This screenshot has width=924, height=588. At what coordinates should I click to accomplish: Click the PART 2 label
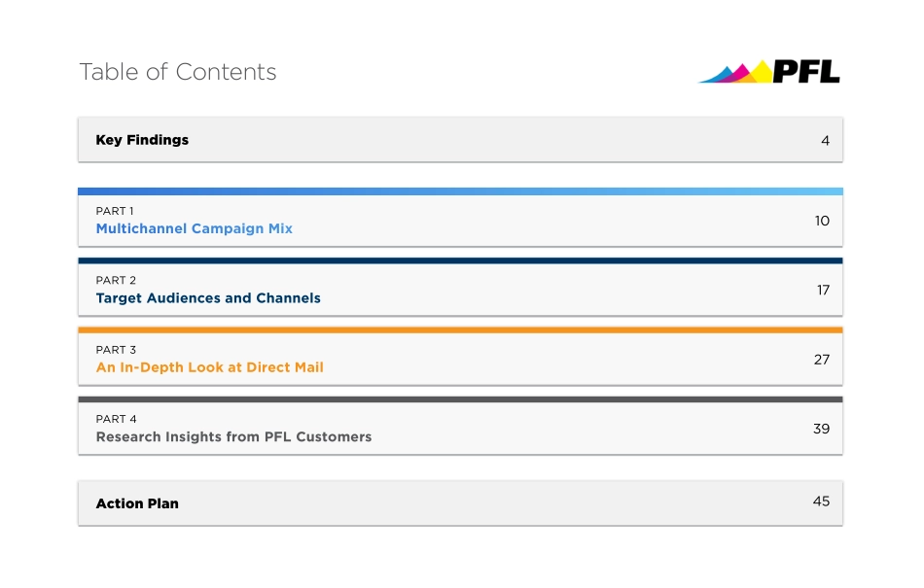(116, 281)
